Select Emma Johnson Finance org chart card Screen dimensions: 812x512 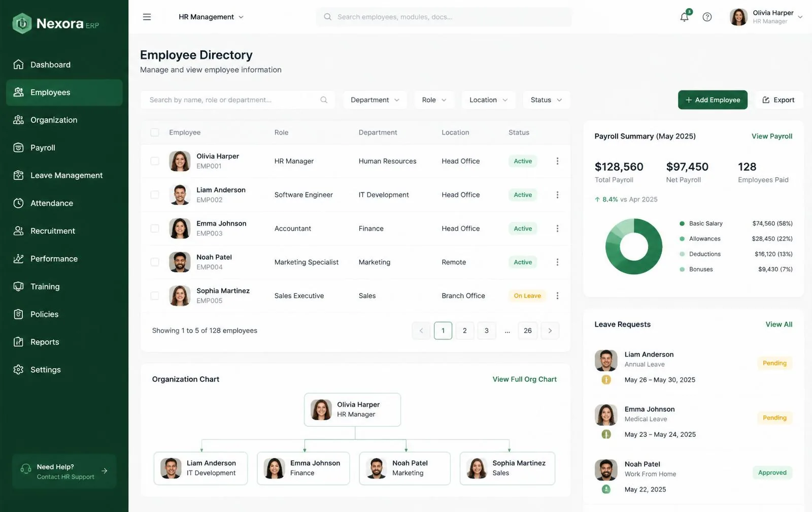click(x=303, y=468)
